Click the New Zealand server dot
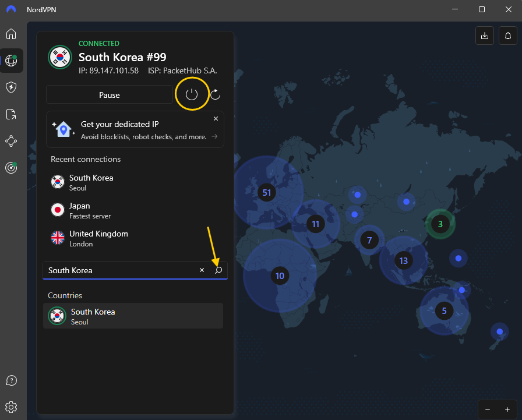The height and width of the screenshot is (420, 522). click(500, 331)
